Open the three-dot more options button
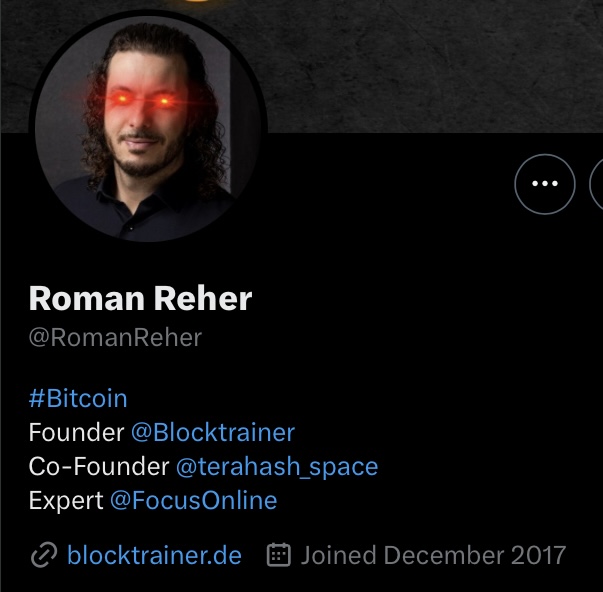This screenshot has width=603, height=592. coord(545,184)
